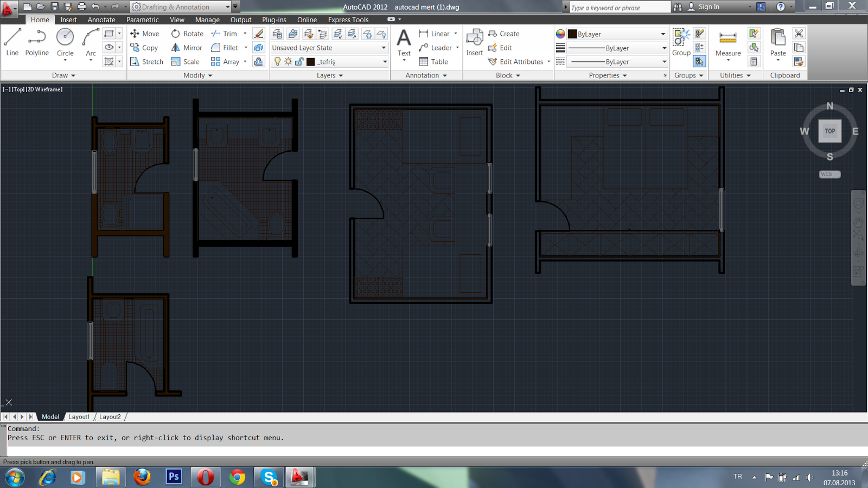Click the Leader tool
This screenshot has height=488, width=868.
coord(436,48)
